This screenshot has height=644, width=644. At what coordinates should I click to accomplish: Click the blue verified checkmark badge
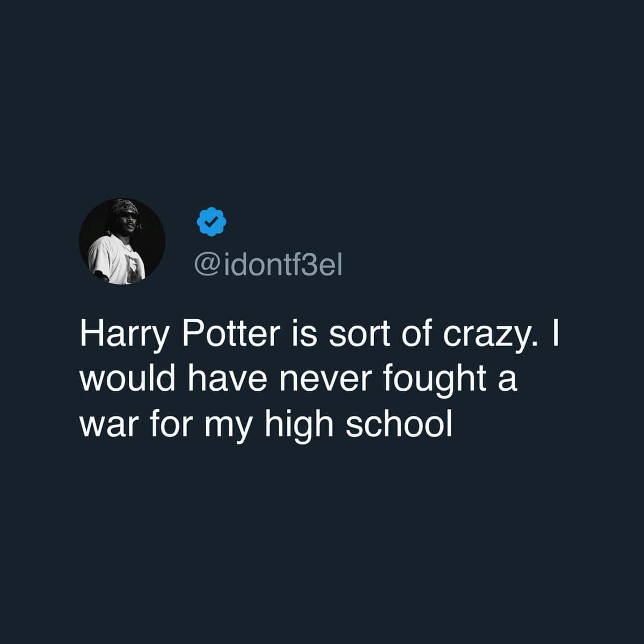click(211, 222)
